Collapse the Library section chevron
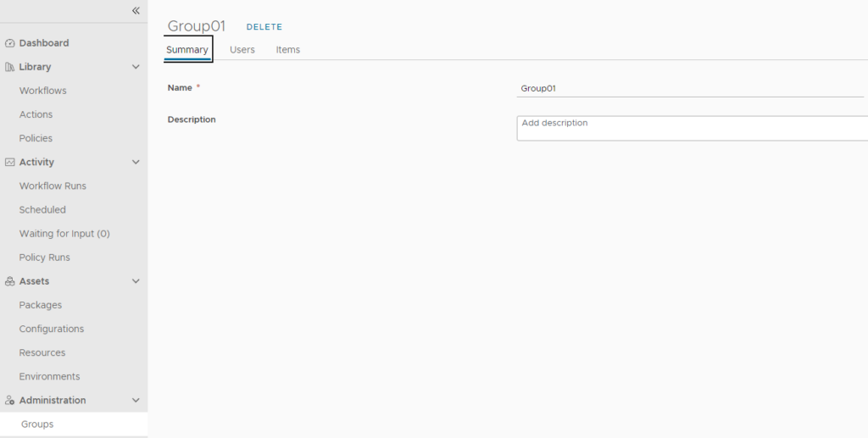 [136, 67]
